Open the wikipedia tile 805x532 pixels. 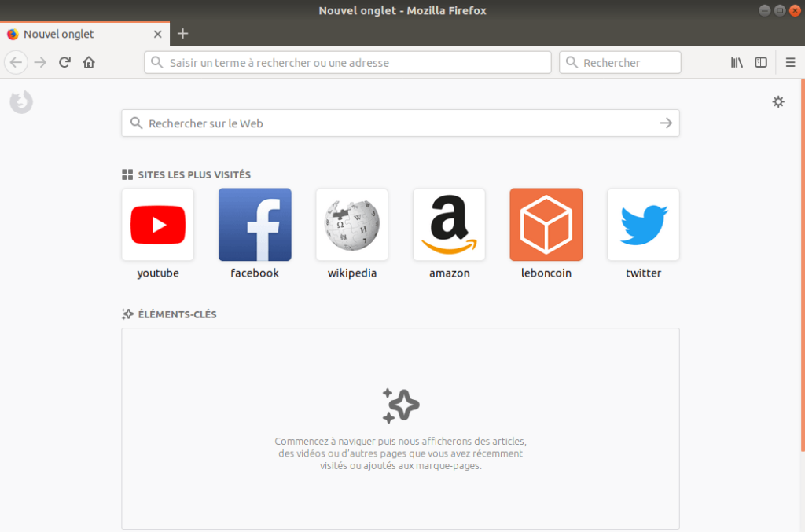[x=352, y=225]
